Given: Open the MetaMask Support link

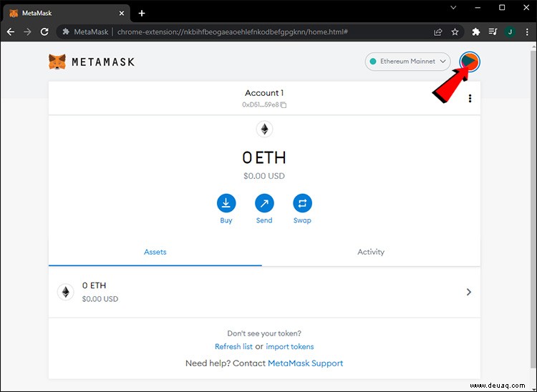Looking at the screenshot, I should [x=306, y=363].
